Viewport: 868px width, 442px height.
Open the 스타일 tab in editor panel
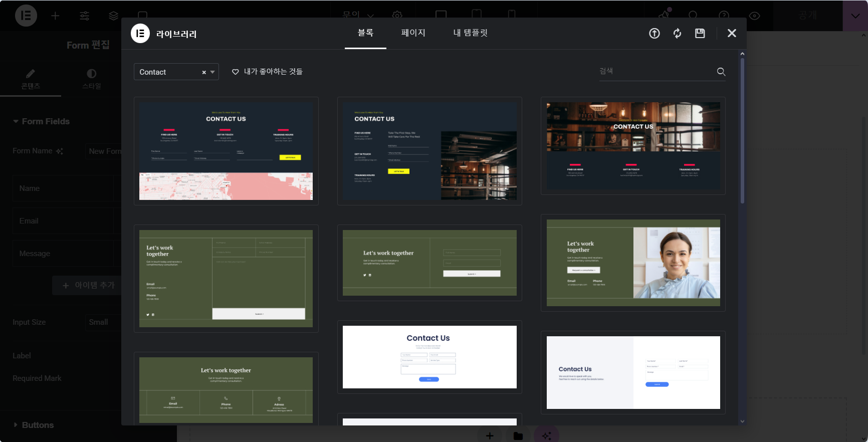tap(92, 79)
